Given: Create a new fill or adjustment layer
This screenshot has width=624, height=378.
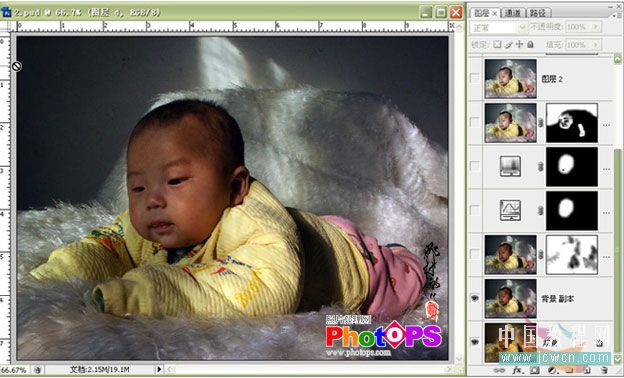Looking at the screenshot, I should click(x=552, y=370).
